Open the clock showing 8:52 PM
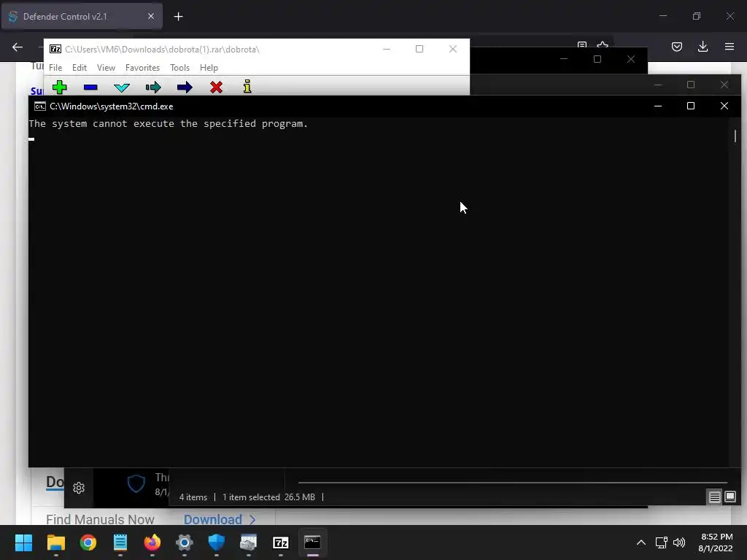 (x=716, y=542)
